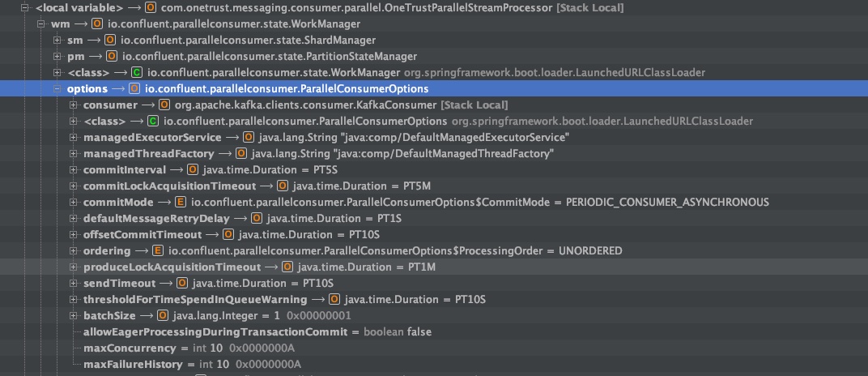Collapse the wm WorkManager node

click(40, 24)
